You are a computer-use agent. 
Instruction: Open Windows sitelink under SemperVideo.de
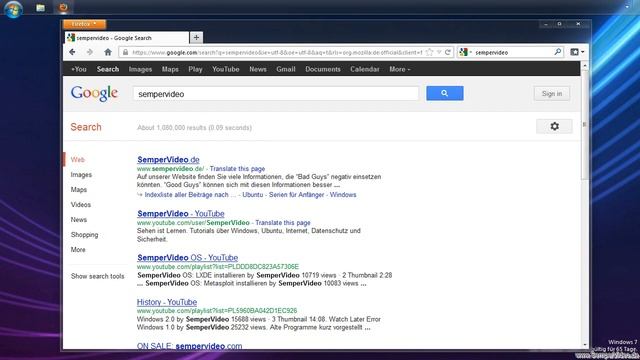point(343,195)
